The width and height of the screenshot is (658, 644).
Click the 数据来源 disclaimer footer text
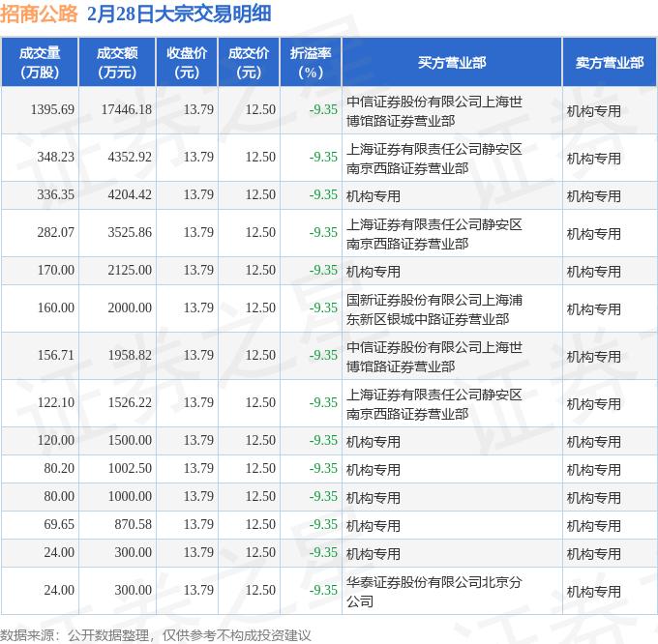(x=156, y=635)
